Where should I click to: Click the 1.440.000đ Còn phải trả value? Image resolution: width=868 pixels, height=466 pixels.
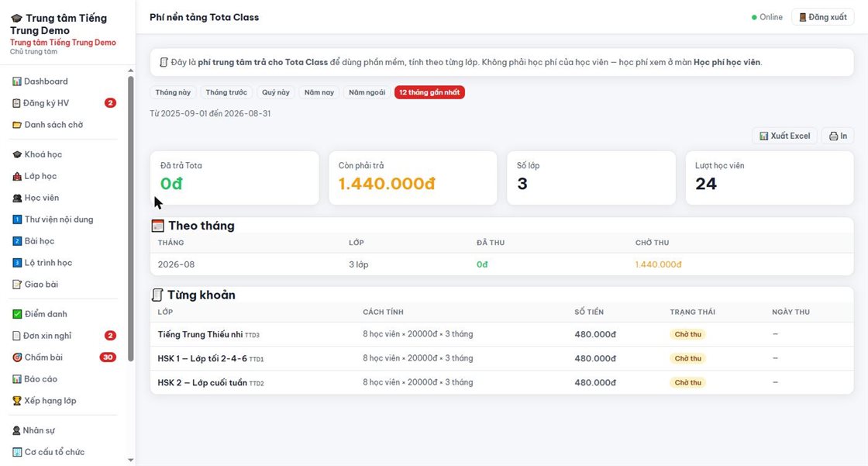coord(387,184)
